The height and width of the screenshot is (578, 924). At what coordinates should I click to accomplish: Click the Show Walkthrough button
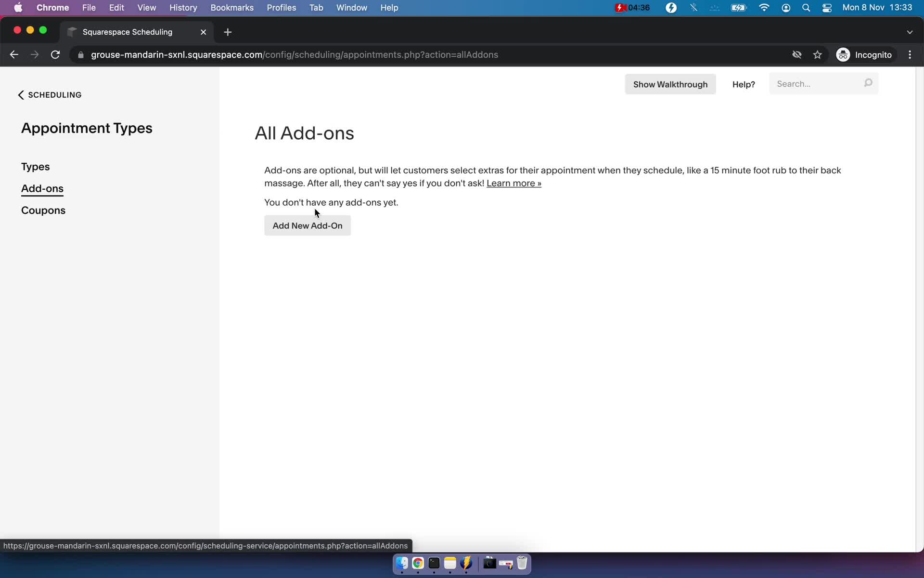coord(670,84)
